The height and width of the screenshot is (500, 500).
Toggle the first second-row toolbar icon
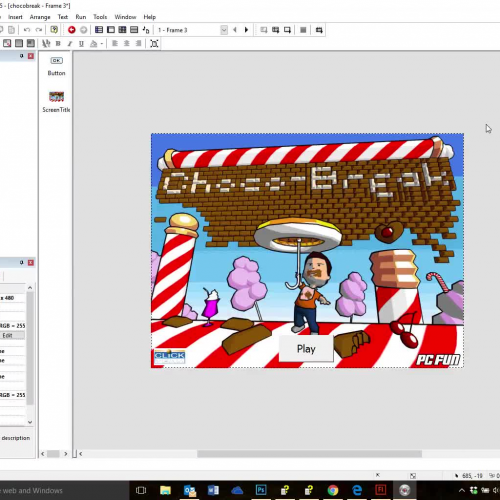[x=7, y=43]
